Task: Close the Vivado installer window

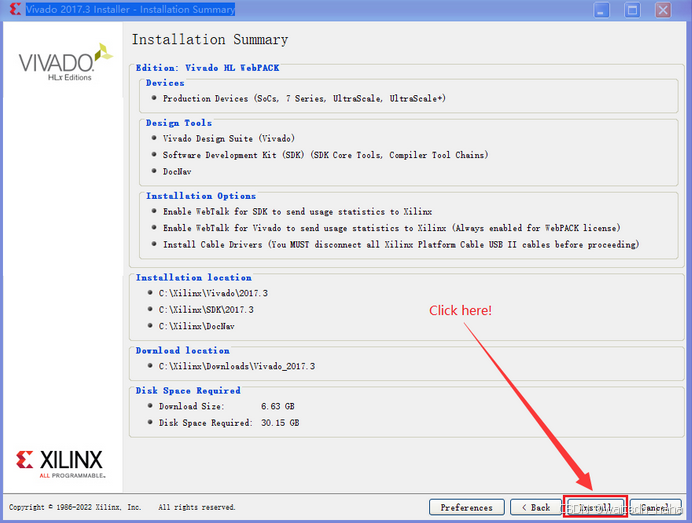Action: [663, 10]
